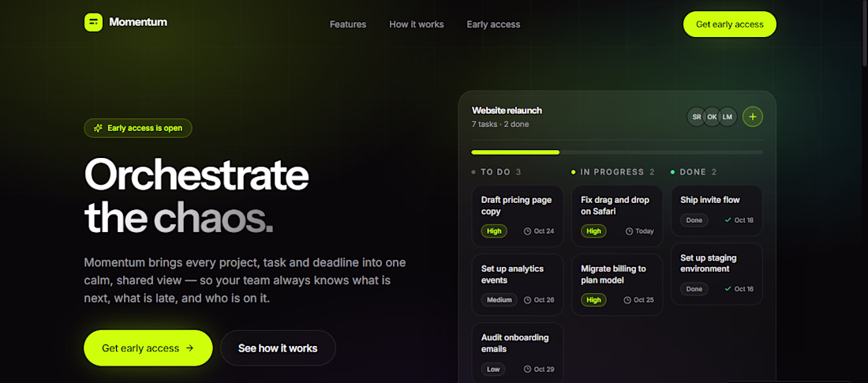
Task: Click the clock icon beside Oct 29
Action: pyautogui.click(x=528, y=369)
